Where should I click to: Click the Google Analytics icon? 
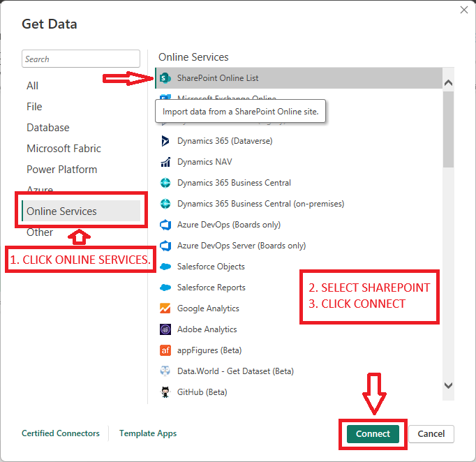165,308
